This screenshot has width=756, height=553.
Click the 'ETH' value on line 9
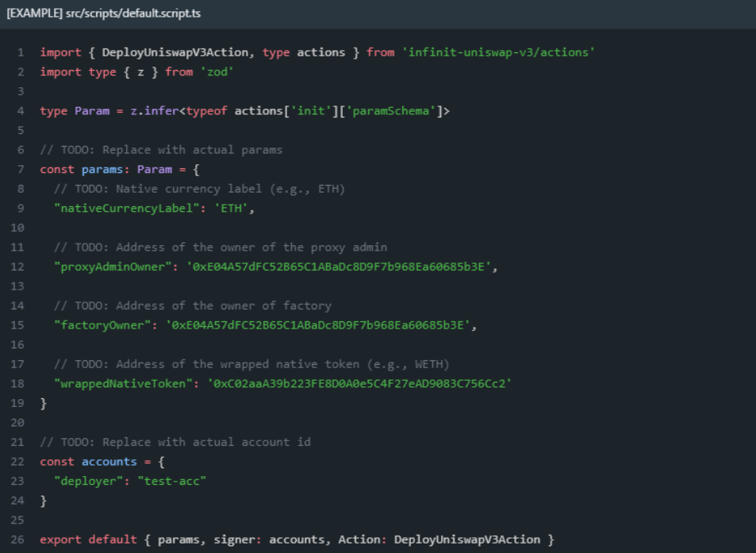pos(231,209)
